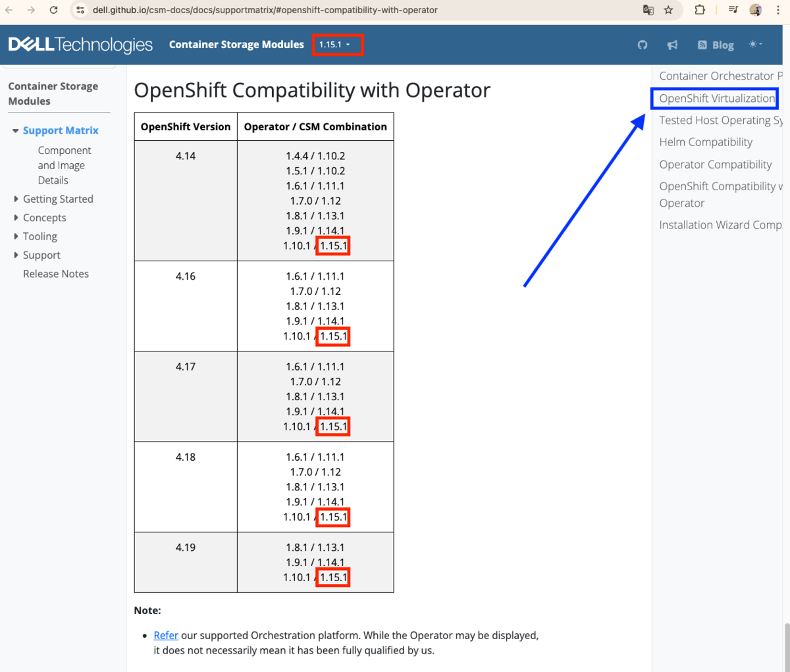Open the GitHub repository icon
The width and height of the screenshot is (790, 672).
pyautogui.click(x=643, y=45)
